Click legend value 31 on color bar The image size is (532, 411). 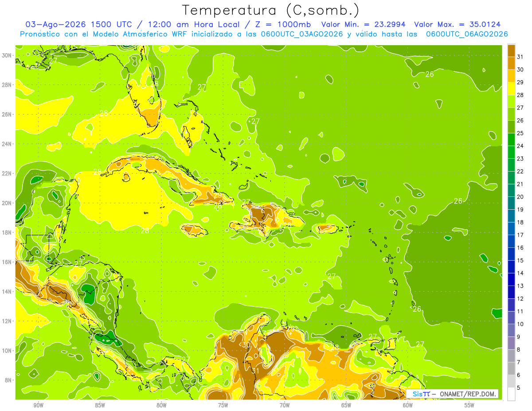(x=520, y=57)
